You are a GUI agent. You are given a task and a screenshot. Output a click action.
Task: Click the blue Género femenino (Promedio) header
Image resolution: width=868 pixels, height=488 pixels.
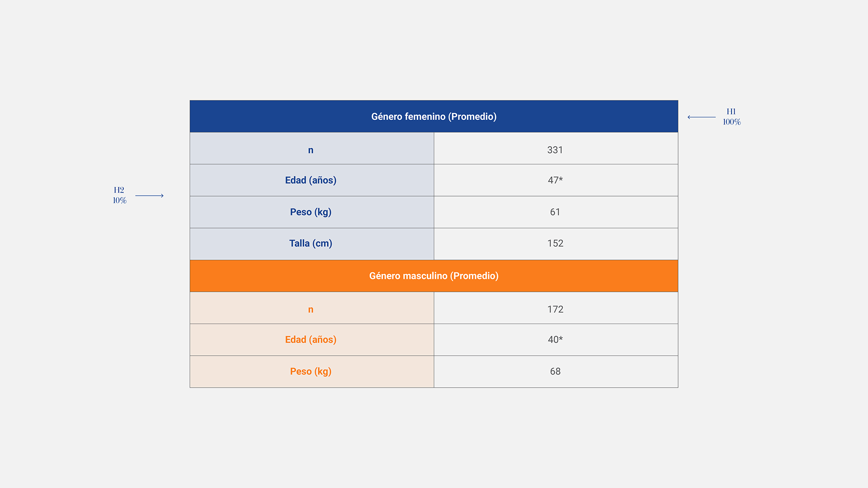point(434,117)
